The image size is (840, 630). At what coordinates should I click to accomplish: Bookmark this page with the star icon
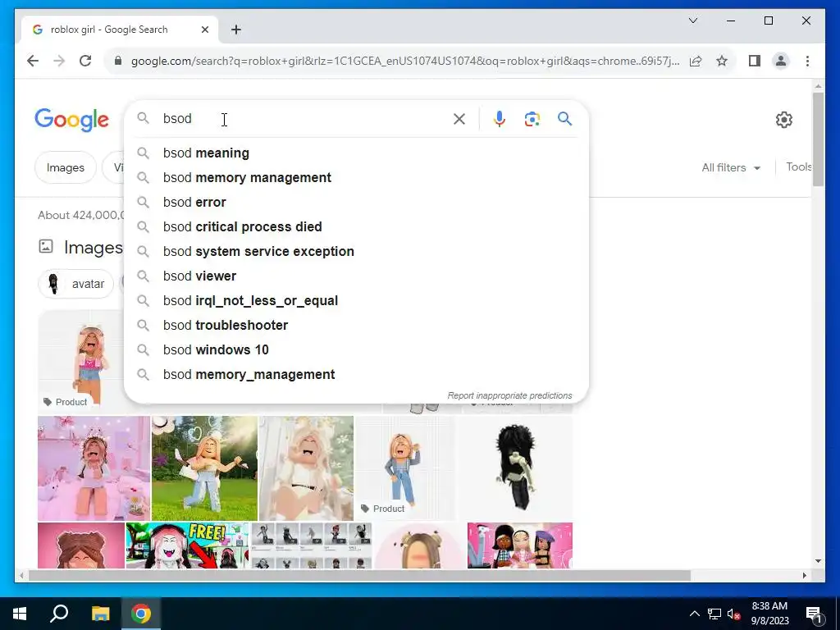point(722,61)
